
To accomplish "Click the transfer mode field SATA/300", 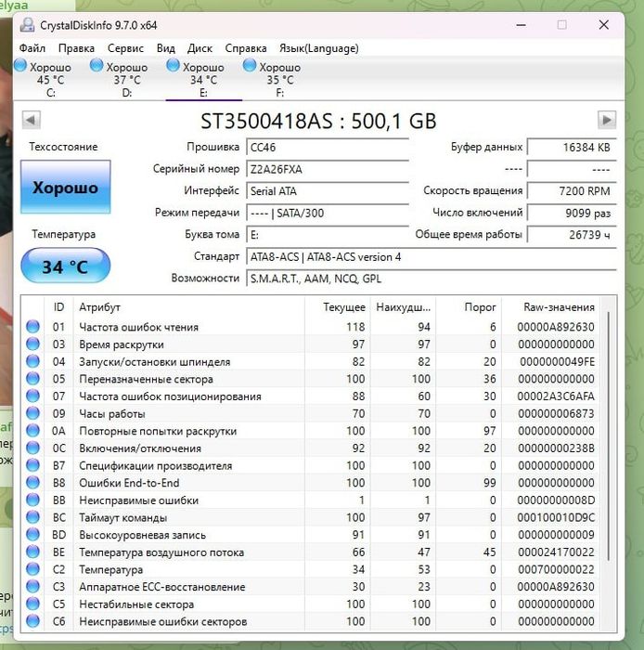I will tap(328, 213).
